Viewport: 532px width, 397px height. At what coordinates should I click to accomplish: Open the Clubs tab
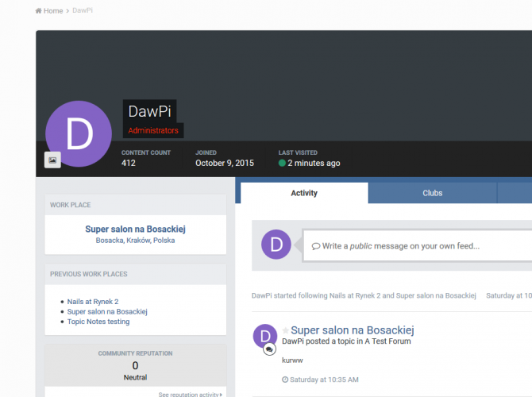point(432,193)
